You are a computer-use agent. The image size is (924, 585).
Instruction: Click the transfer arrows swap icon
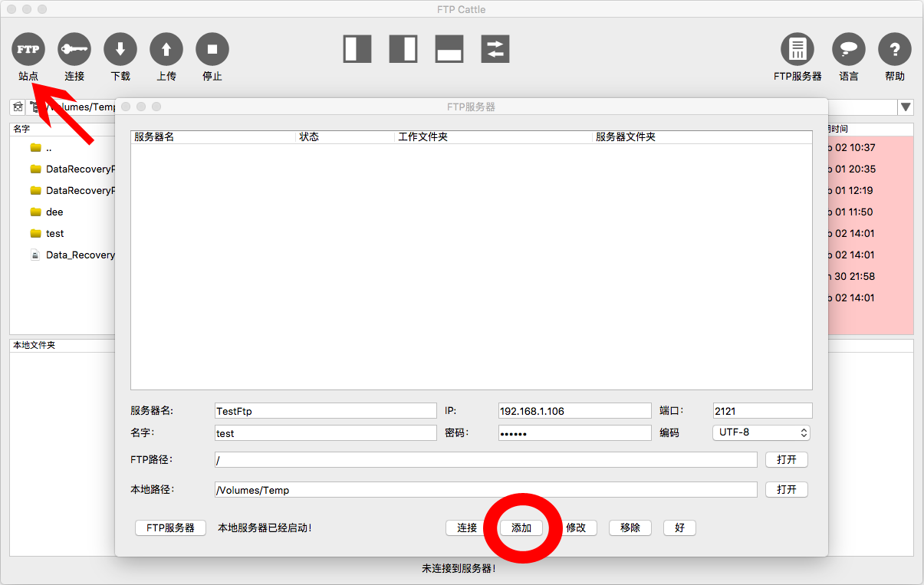(495, 49)
